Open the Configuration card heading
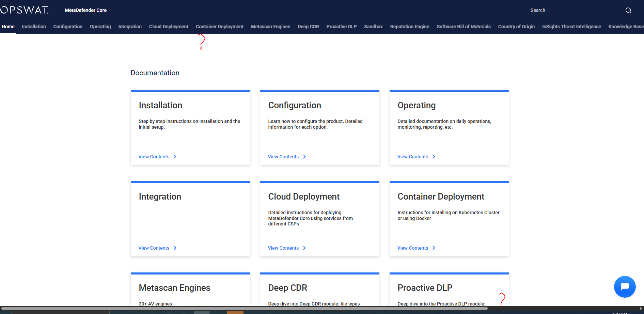The width and height of the screenshot is (644, 314). tap(295, 105)
